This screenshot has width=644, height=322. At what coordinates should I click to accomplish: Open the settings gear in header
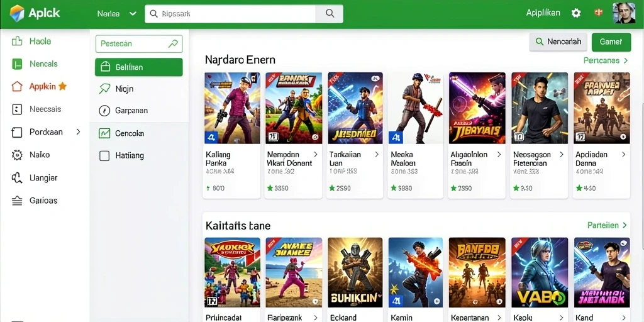coord(576,13)
